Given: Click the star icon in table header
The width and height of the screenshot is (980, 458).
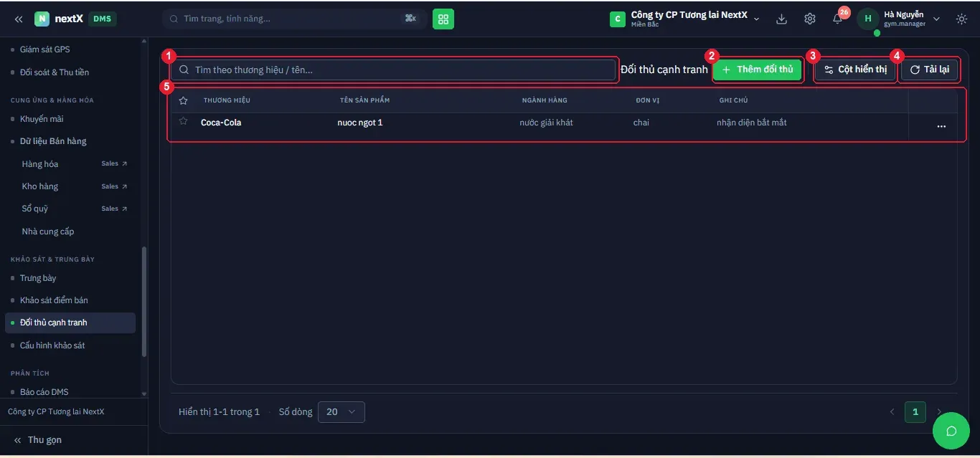Looking at the screenshot, I should pyautogui.click(x=183, y=100).
